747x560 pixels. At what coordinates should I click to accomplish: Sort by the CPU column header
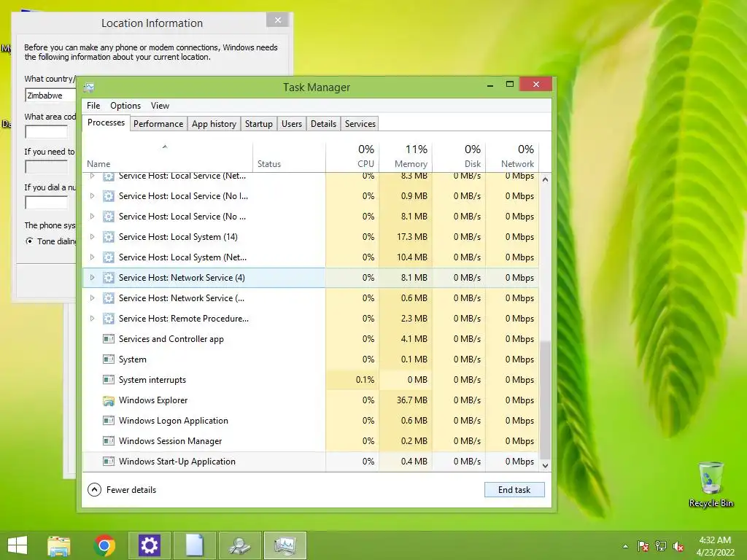352,157
